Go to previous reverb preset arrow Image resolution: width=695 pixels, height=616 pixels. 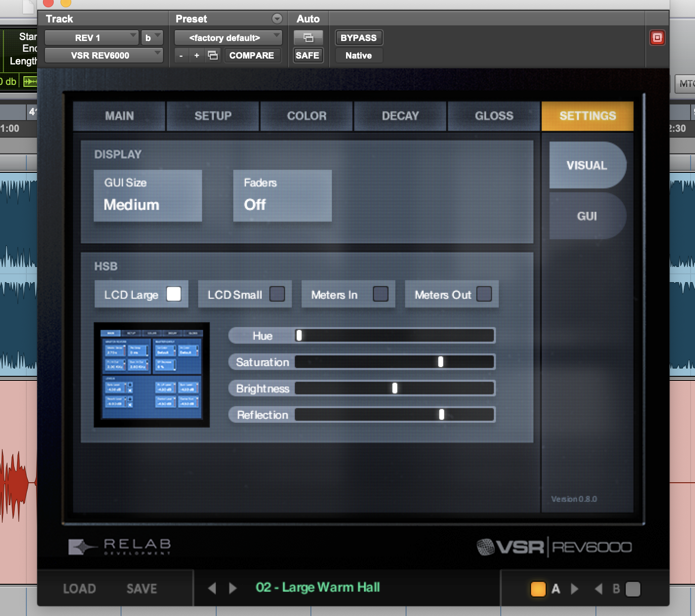pos(212,588)
